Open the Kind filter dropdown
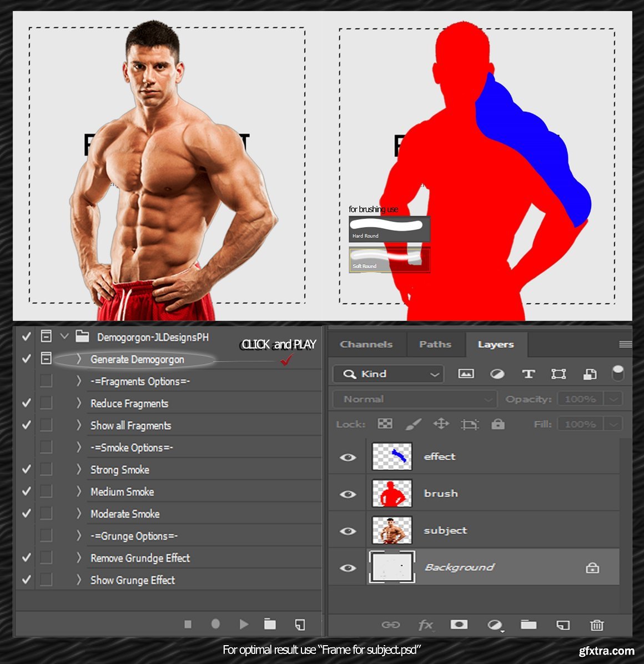This screenshot has height=664, width=644. [x=388, y=374]
